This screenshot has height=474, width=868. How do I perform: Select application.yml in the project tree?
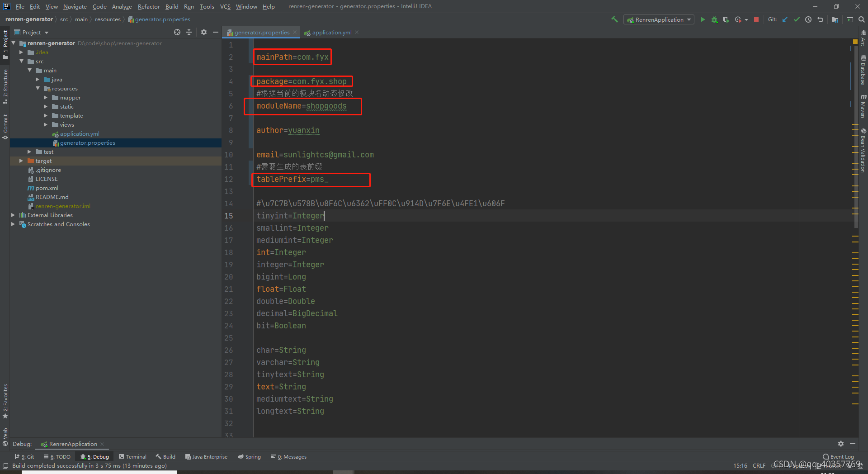click(80, 134)
